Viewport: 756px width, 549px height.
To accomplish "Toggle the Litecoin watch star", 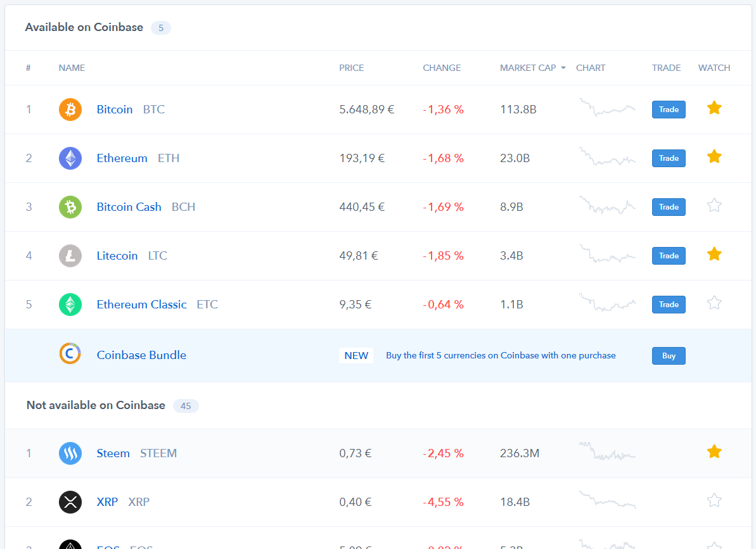I will coord(714,255).
